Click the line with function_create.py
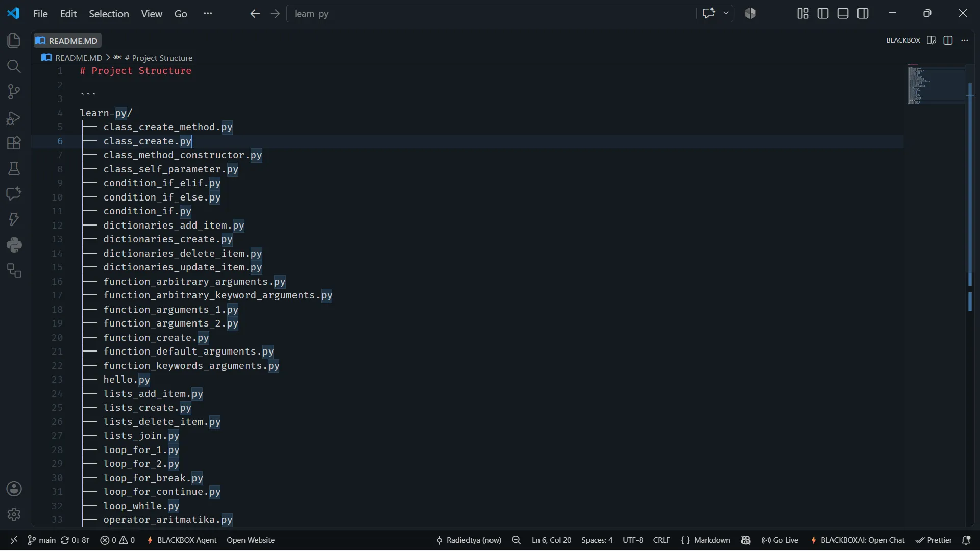 coord(156,338)
